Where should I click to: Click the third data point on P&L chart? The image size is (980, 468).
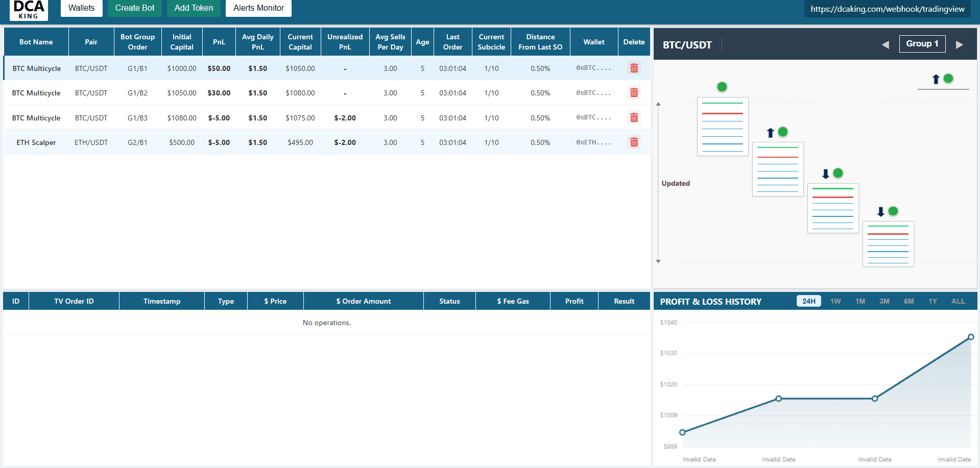[x=875, y=399]
